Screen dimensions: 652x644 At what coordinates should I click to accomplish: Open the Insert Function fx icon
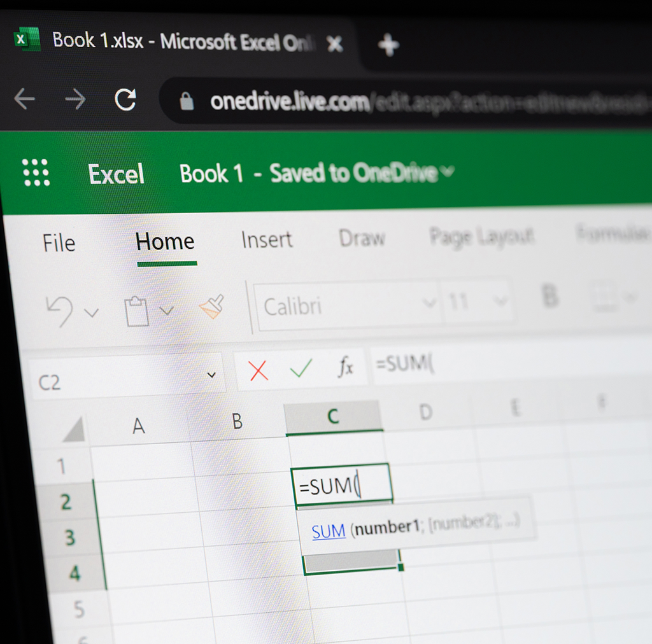(345, 367)
